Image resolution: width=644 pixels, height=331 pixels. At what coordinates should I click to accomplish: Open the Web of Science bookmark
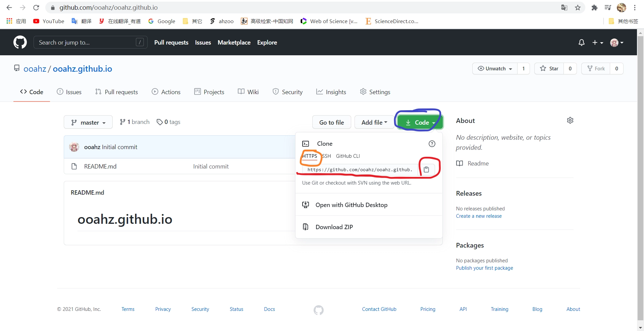click(x=329, y=21)
